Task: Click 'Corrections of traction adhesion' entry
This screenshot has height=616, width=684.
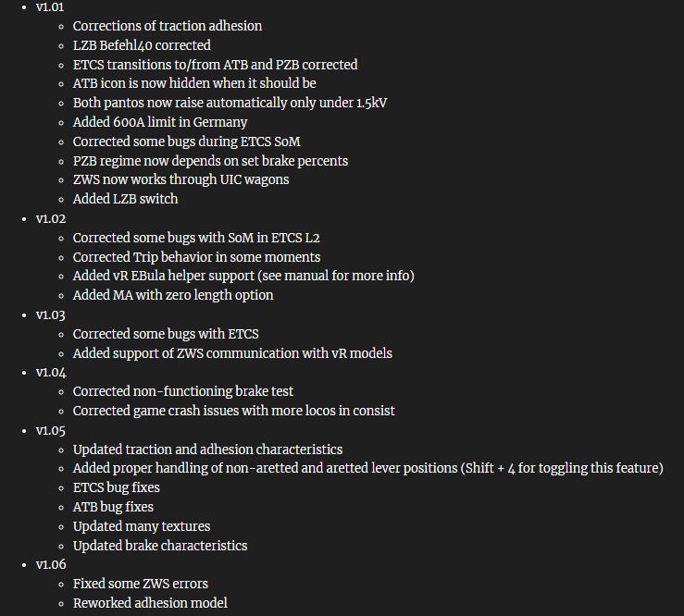Action: pos(168,26)
